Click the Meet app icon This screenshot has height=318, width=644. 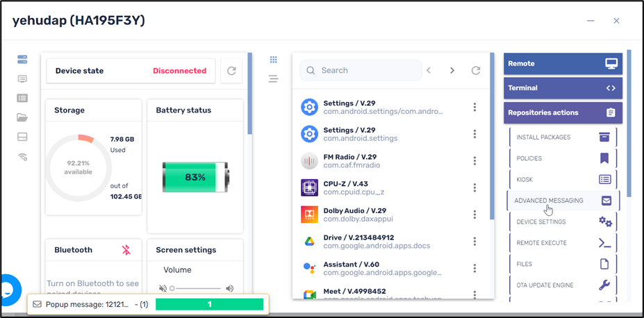pos(309,295)
